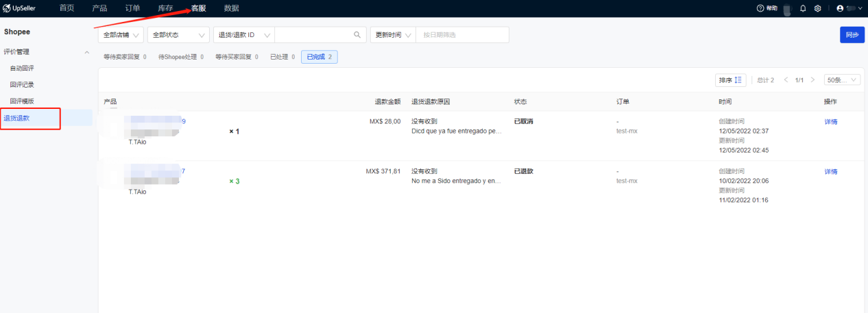Collapse the 评价管理 sidebar section
This screenshot has height=313, width=868.
click(x=86, y=52)
